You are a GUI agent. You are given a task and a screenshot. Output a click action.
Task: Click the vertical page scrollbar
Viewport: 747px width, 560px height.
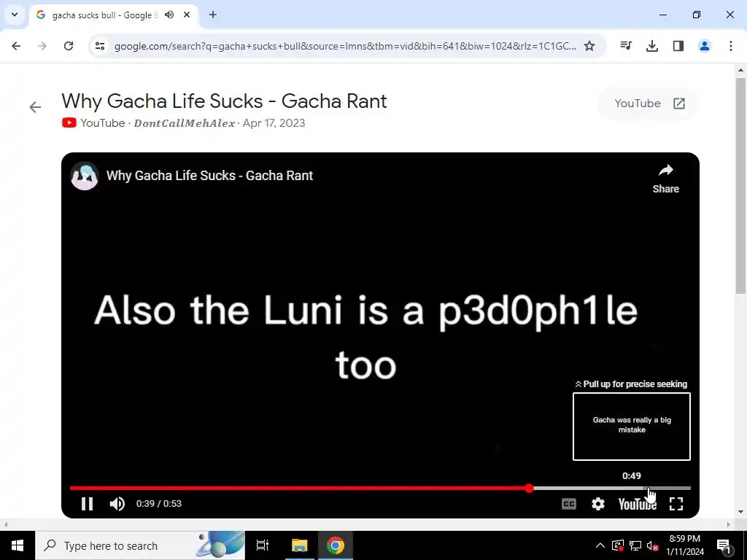(740, 186)
